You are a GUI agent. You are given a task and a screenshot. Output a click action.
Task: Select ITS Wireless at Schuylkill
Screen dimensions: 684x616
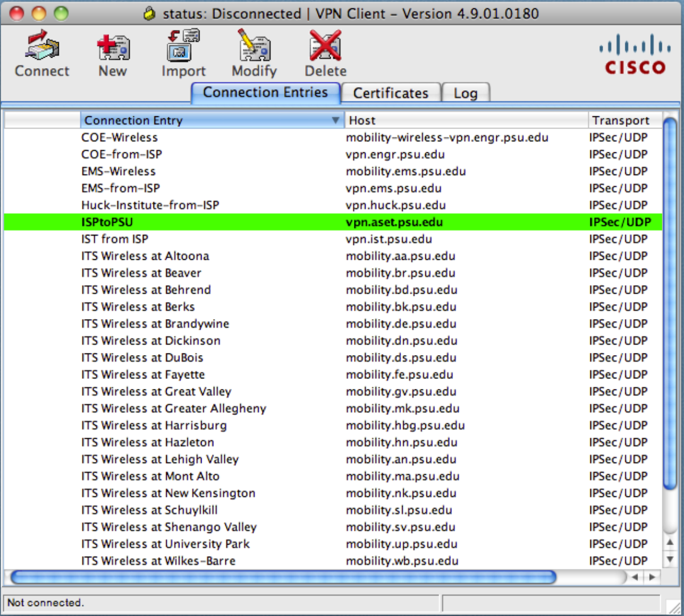[333, 510]
